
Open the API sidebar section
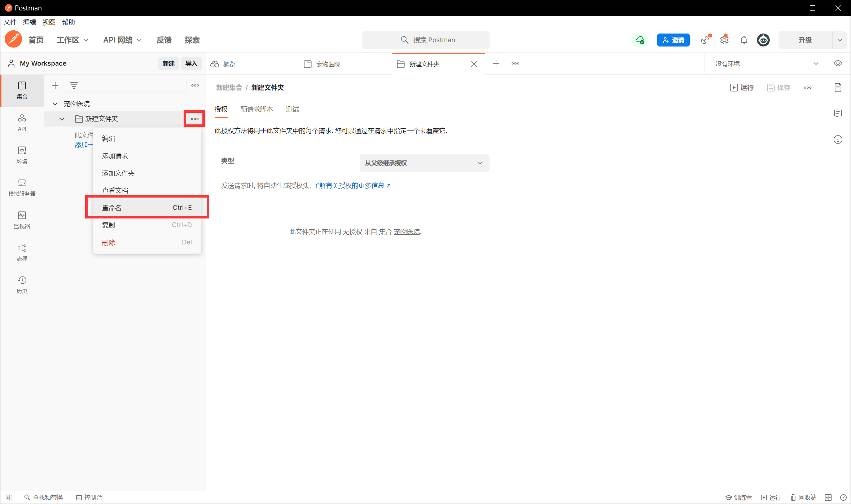point(22,123)
